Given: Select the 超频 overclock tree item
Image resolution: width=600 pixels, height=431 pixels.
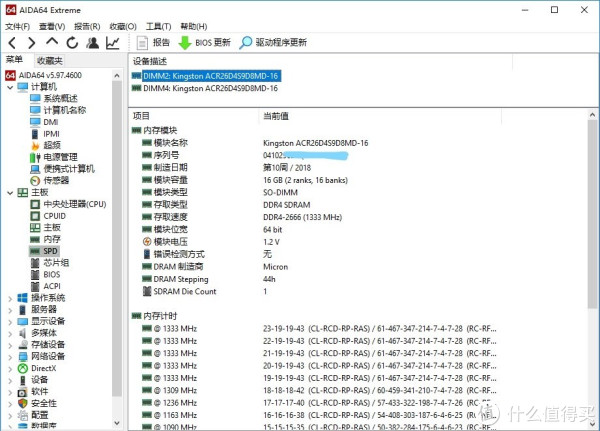Looking at the screenshot, I should (x=51, y=145).
